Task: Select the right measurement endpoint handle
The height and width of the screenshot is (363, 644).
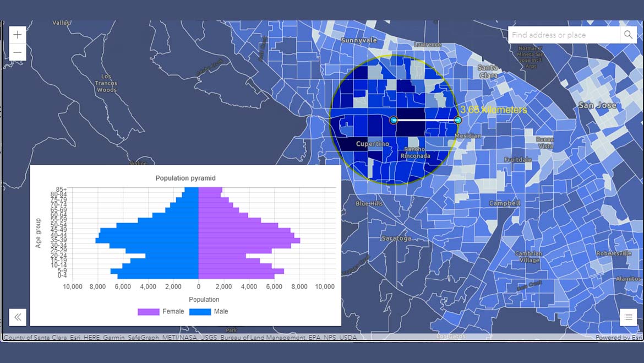Action: 459,119
